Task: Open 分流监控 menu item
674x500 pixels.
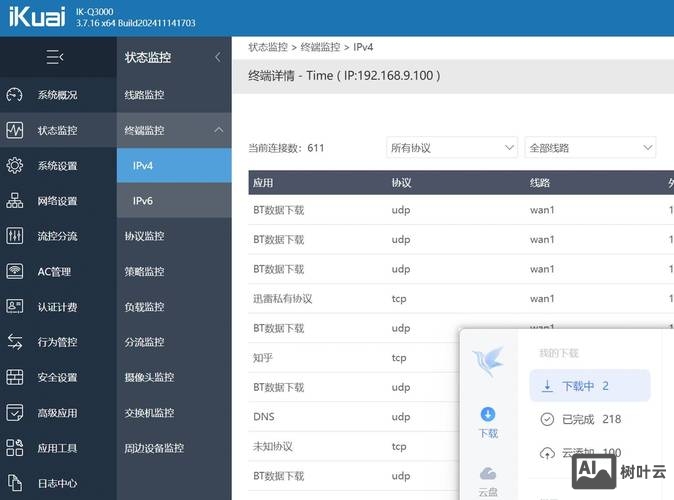Action: pyautogui.click(x=174, y=342)
